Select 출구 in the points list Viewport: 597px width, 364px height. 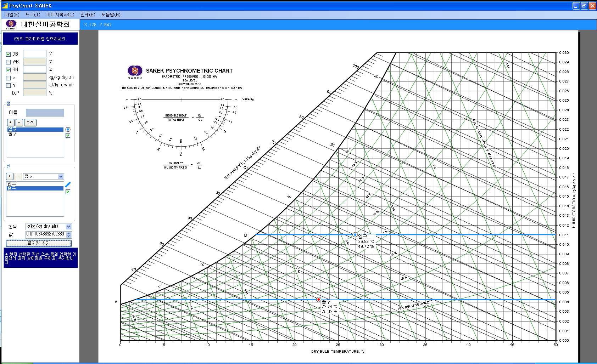[35, 134]
